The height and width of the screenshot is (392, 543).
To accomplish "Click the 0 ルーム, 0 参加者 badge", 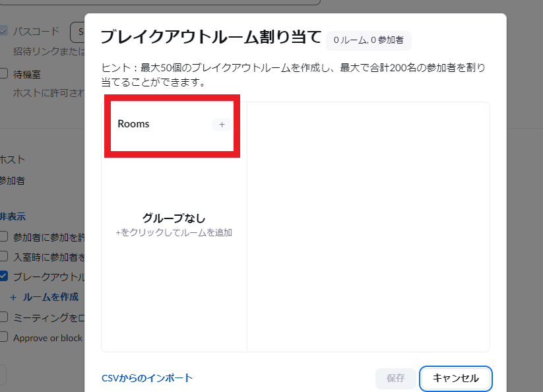I will click(369, 40).
